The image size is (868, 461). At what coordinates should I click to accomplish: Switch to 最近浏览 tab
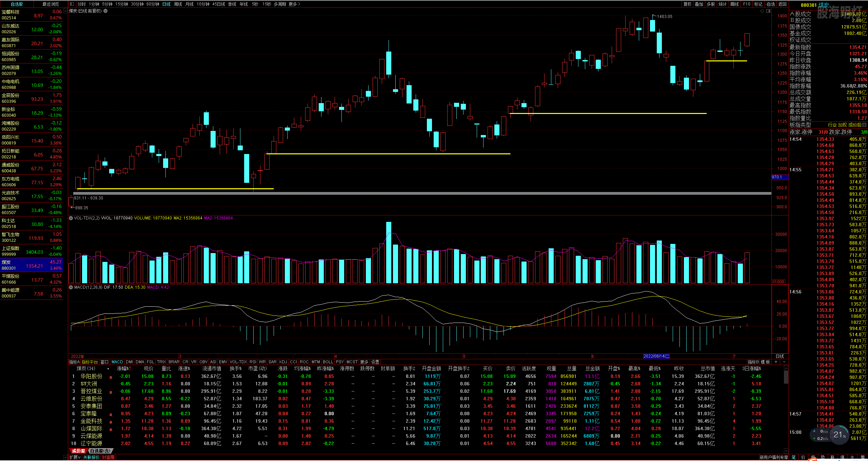(x=51, y=4)
